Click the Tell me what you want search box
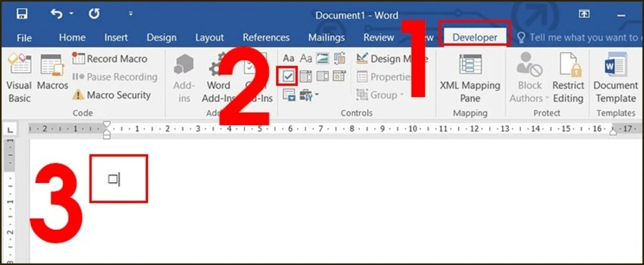The width and height of the screenshot is (644, 265). pos(579,38)
